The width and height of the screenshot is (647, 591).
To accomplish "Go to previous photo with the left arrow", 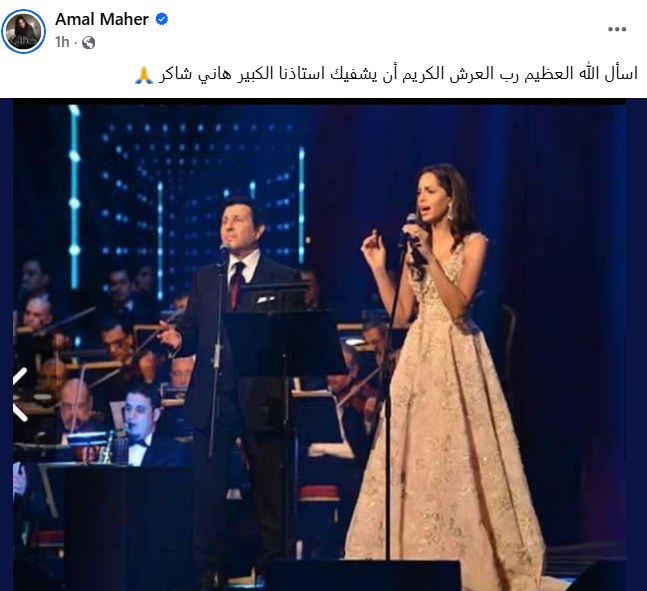I will (x=20, y=395).
